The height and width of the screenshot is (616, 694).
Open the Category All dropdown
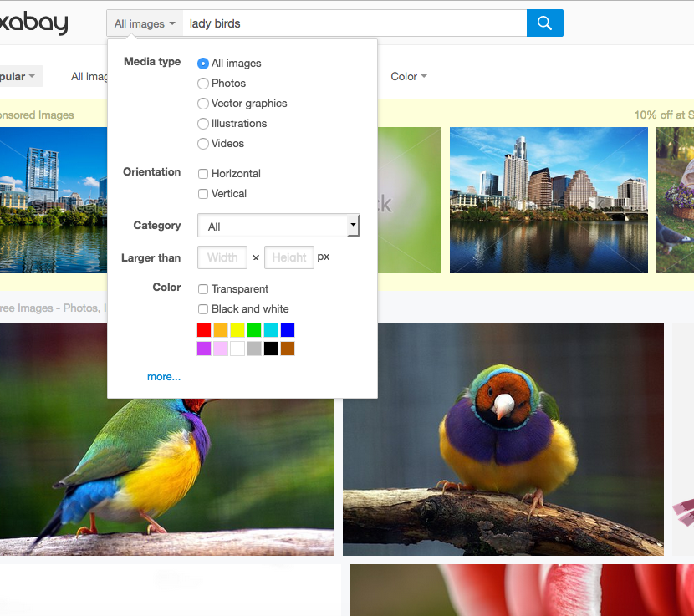click(x=278, y=226)
